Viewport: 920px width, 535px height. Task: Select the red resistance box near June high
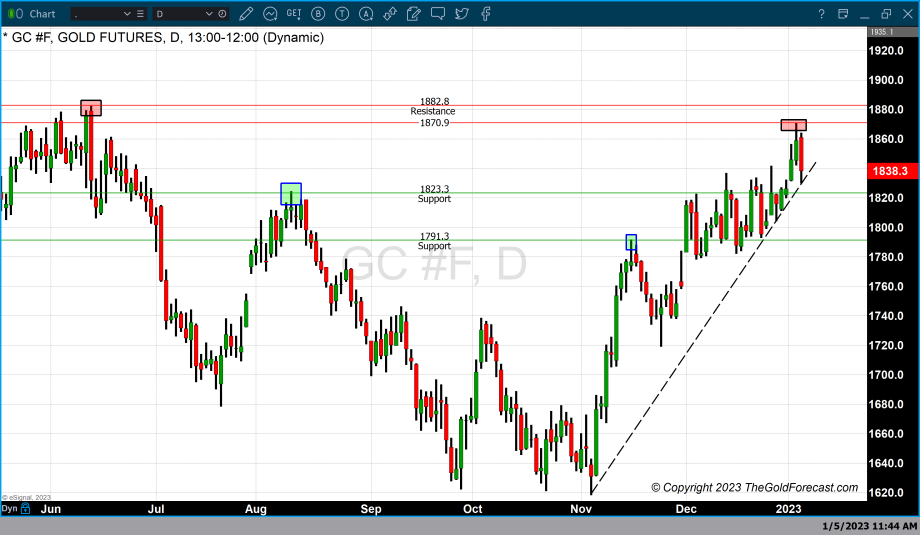91,108
